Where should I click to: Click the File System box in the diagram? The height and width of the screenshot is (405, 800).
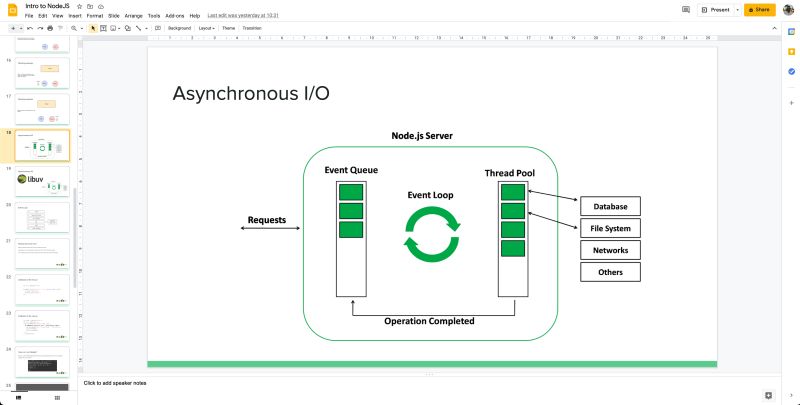(x=610, y=229)
